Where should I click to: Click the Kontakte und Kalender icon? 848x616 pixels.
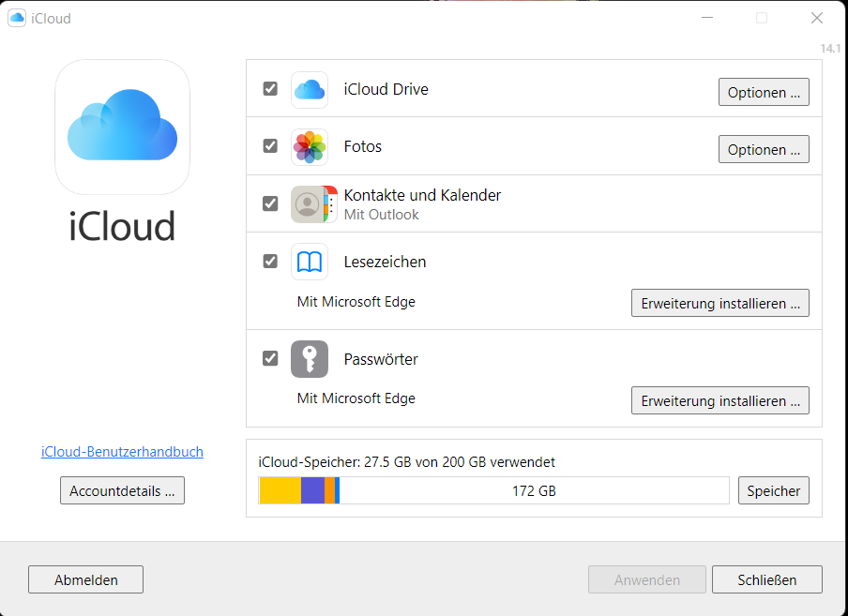pyautogui.click(x=313, y=204)
